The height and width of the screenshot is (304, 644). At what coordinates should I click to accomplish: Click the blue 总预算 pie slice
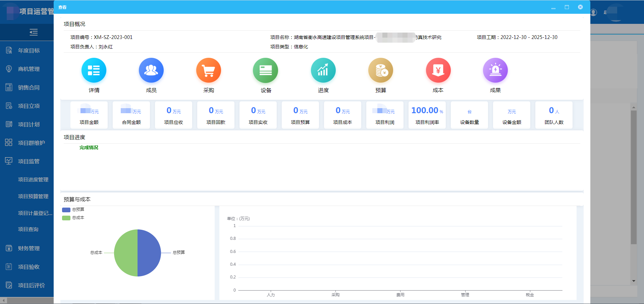tap(149, 253)
